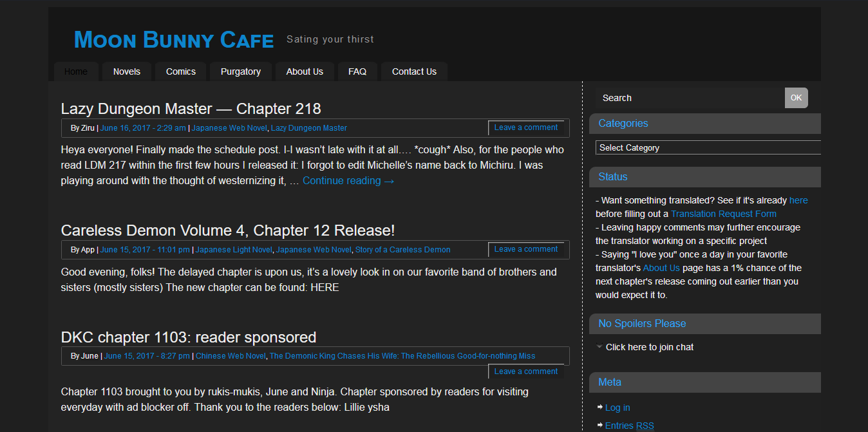Open the Lazy Dungeon Master category link
The image size is (868, 432).
pos(308,127)
